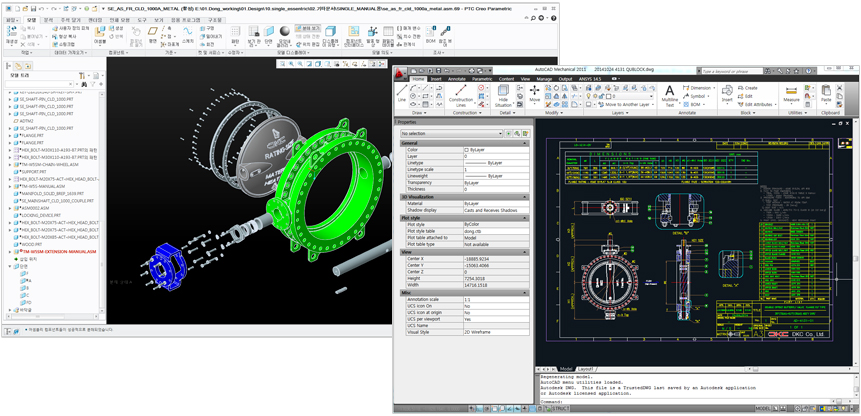Open the Section tool in Creo
861x416 pixels.
click(x=269, y=35)
